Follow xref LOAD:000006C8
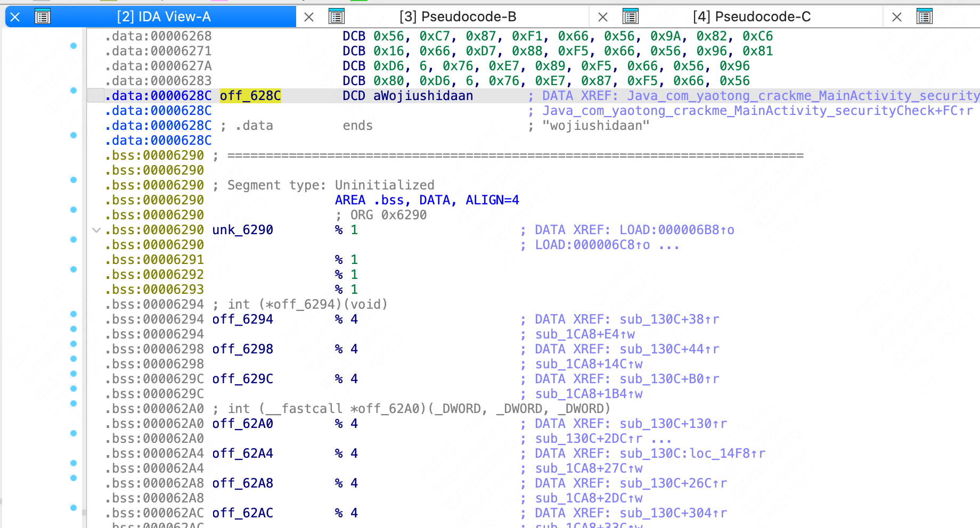Image resolution: width=980 pixels, height=528 pixels. tap(592, 245)
